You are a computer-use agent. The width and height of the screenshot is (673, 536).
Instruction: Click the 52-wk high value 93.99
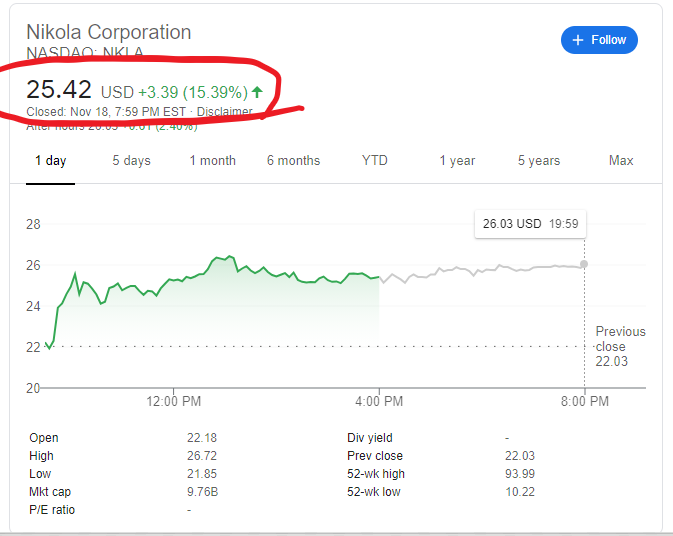520,474
